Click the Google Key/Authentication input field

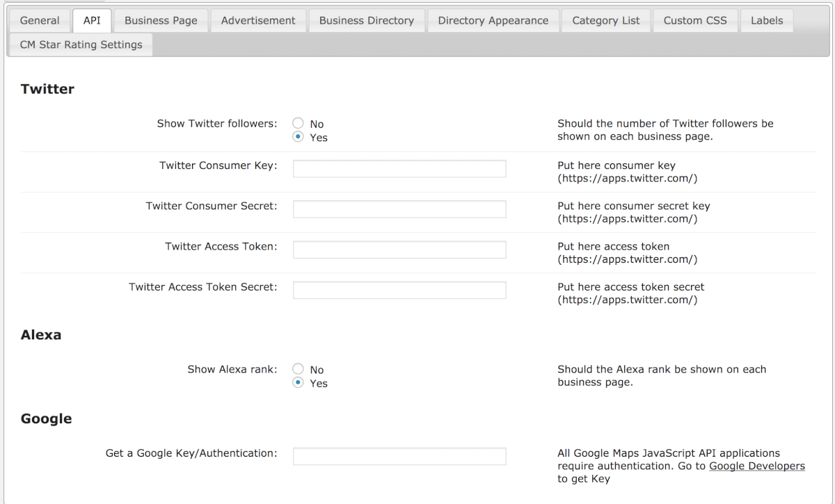pyautogui.click(x=399, y=457)
